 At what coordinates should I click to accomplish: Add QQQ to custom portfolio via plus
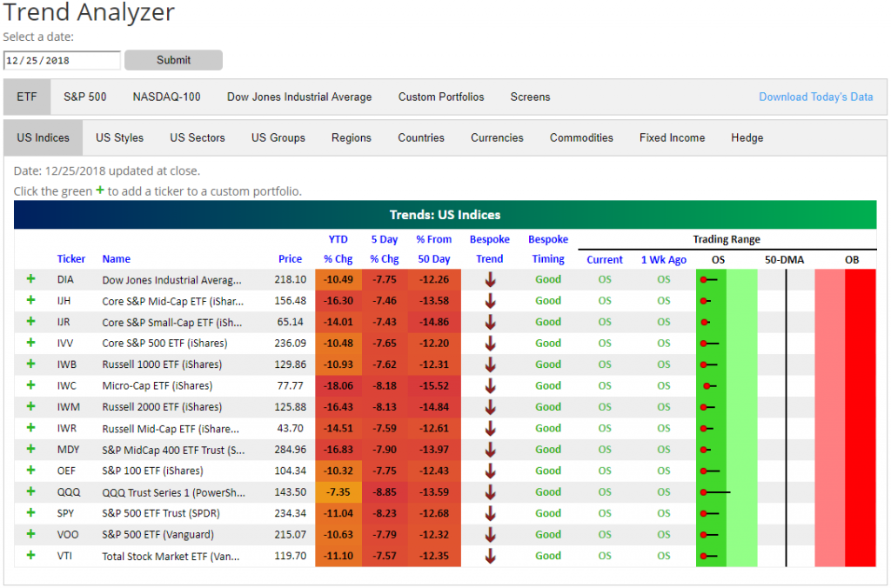point(31,491)
